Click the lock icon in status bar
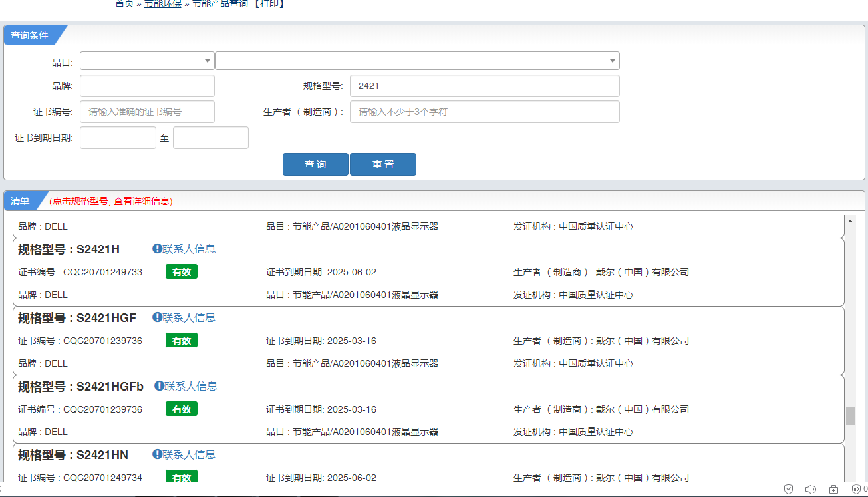Viewport: 868px width, 497px height. coord(834,489)
